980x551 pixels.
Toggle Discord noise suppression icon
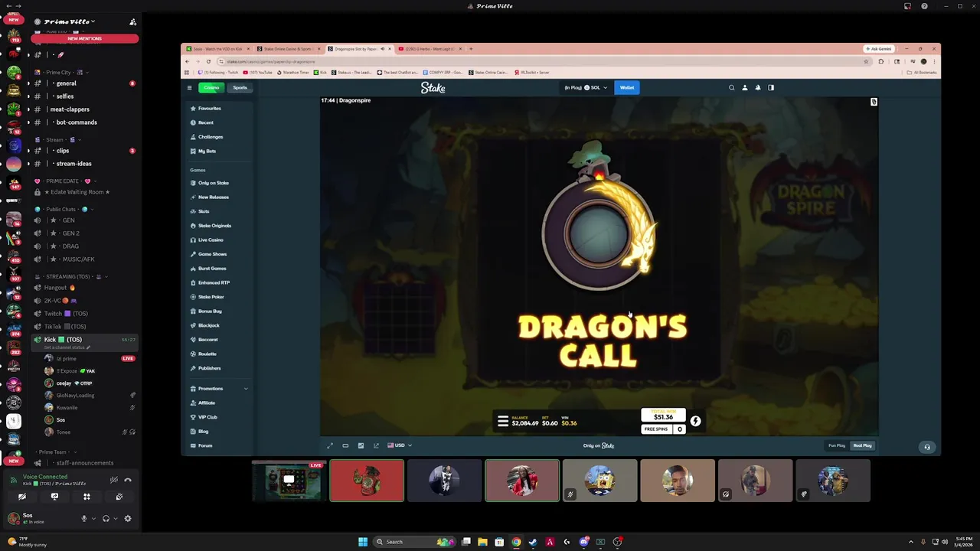point(113,480)
